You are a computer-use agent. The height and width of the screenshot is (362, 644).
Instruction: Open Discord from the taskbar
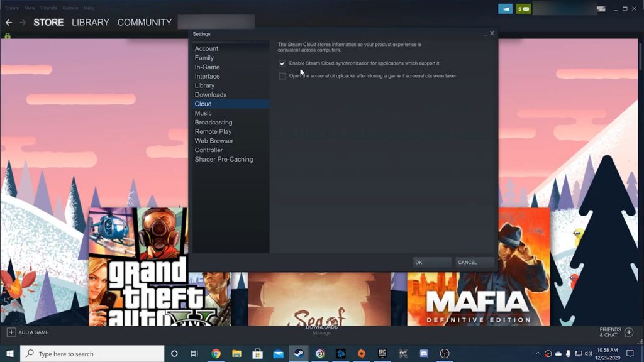click(424, 353)
